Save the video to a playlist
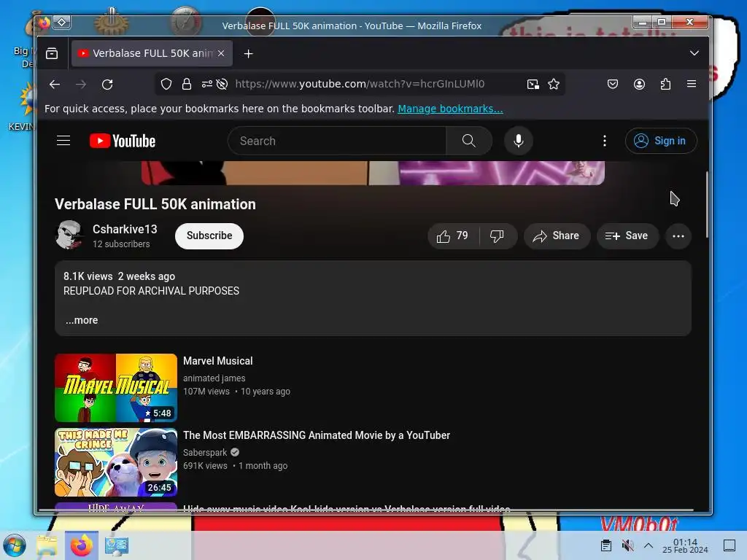Screen dimensions: 747x560 point(627,236)
